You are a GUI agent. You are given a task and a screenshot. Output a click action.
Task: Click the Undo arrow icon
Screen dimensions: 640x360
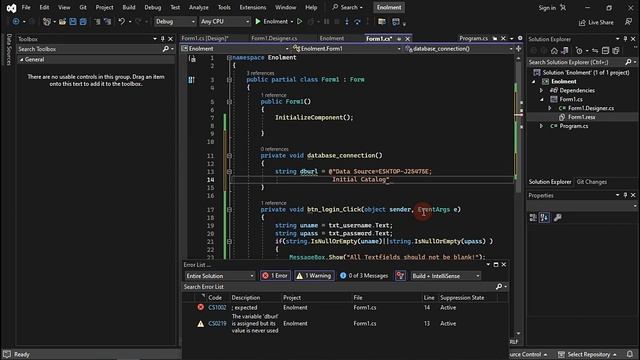121,22
